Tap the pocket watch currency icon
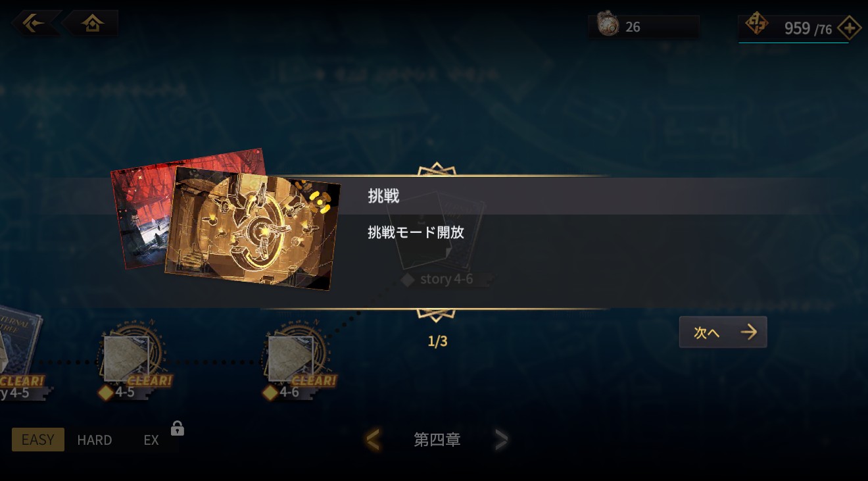This screenshot has width=868, height=481. coord(608,26)
